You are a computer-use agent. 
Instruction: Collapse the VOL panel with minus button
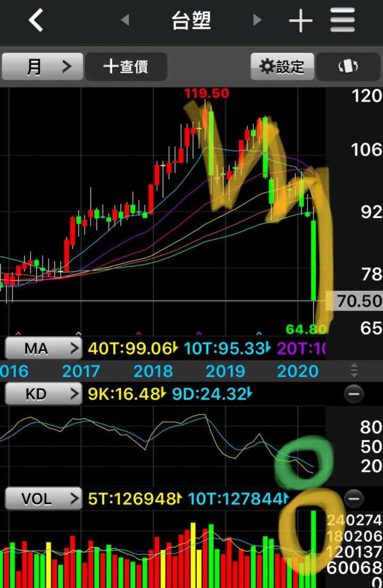pos(353,499)
